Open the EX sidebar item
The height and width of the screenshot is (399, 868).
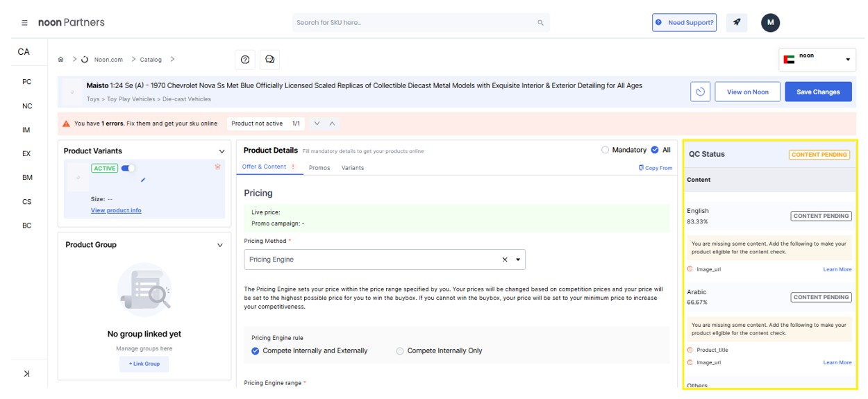tap(26, 154)
